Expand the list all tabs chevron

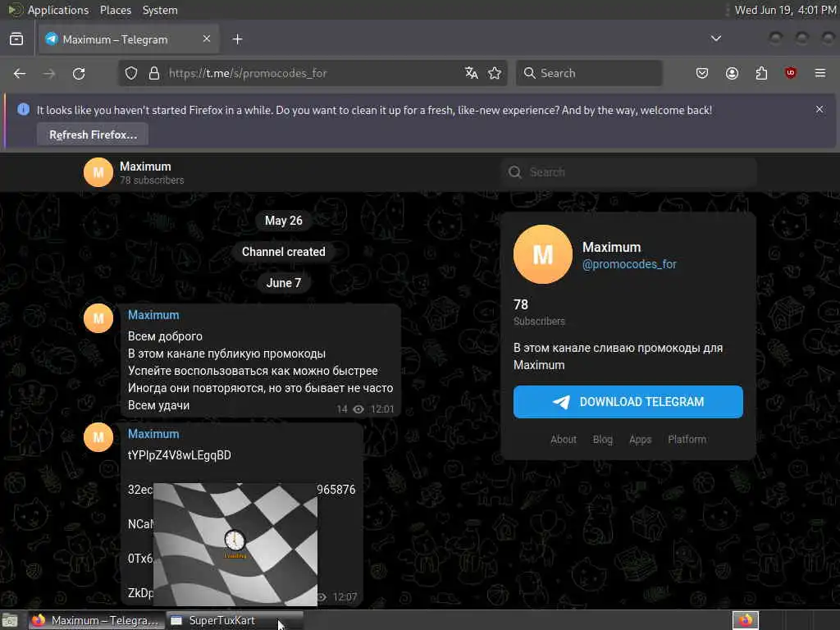point(715,39)
